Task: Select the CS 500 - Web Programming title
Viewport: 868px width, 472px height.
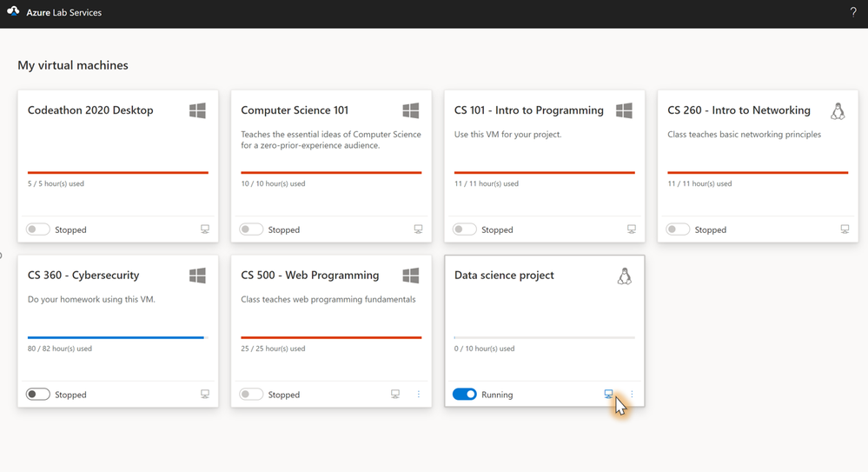Action: click(x=310, y=276)
